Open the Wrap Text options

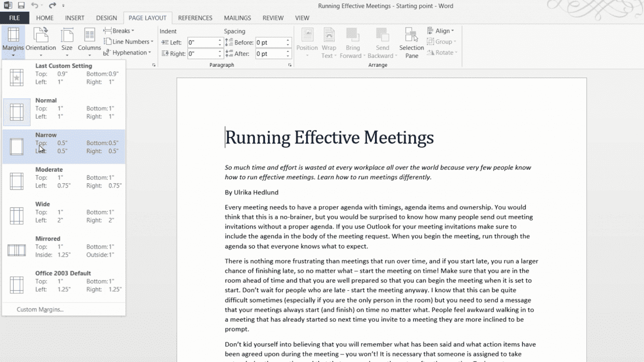click(329, 43)
